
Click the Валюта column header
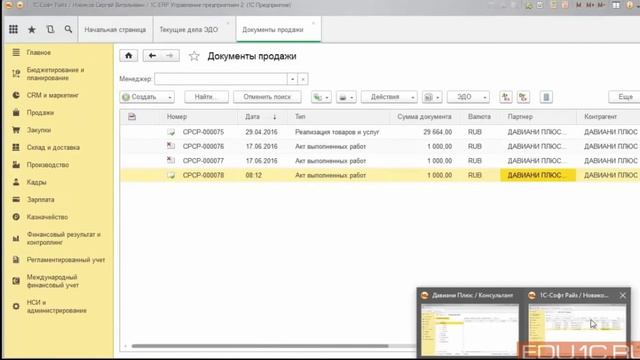point(479,117)
